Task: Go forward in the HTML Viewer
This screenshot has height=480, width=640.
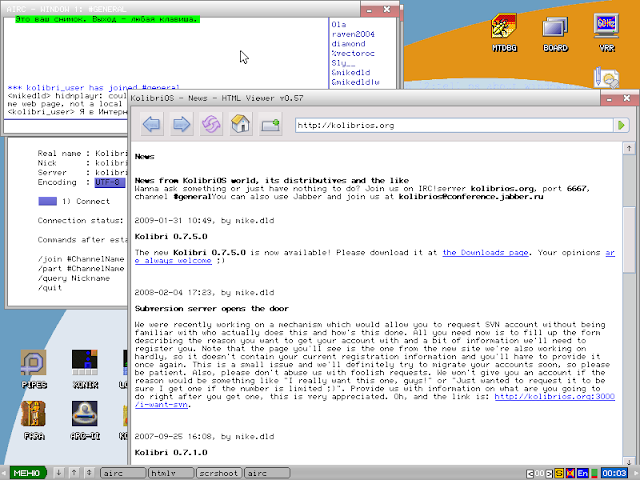Action: coord(181,124)
